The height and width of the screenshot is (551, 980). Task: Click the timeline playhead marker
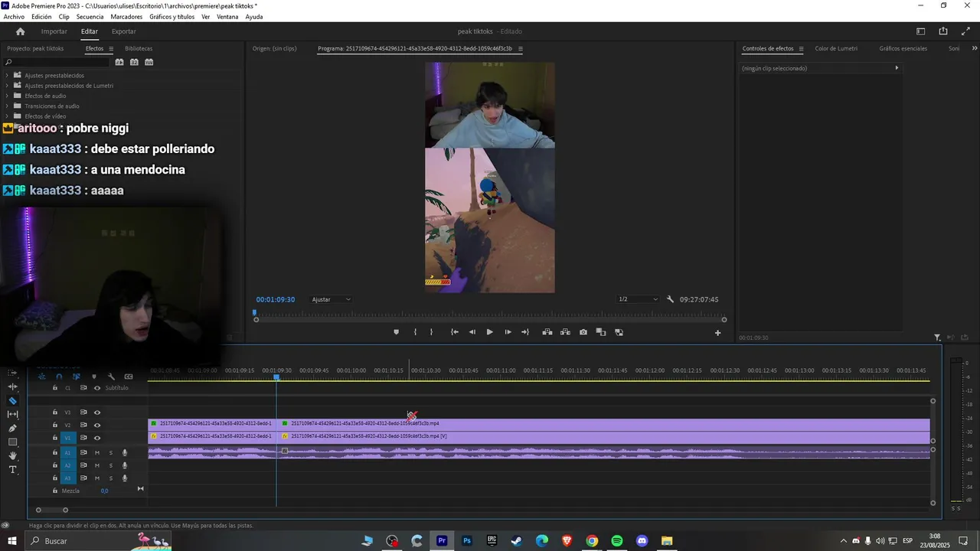[x=276, y=377]
